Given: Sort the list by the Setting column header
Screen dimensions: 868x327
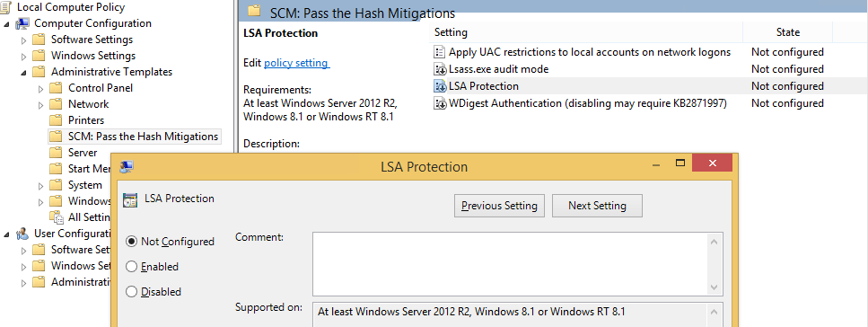Looking at the screenshot, I should pos(585,32).
